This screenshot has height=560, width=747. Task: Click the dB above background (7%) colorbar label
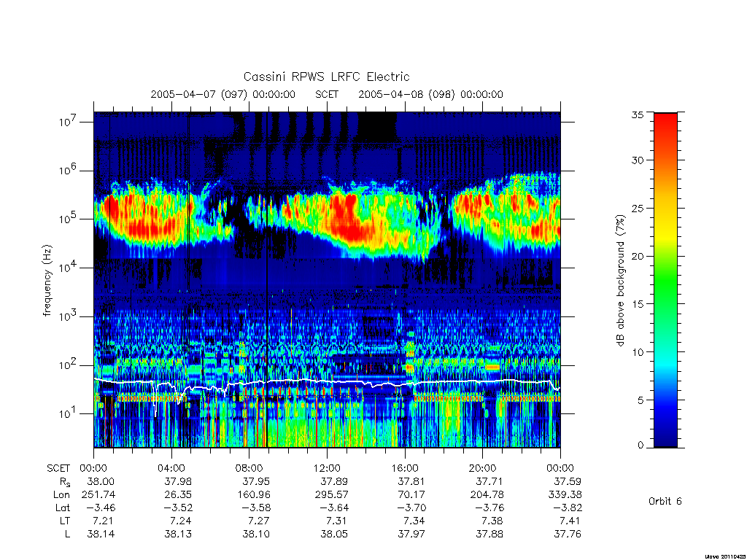click(x=620, y=280)
